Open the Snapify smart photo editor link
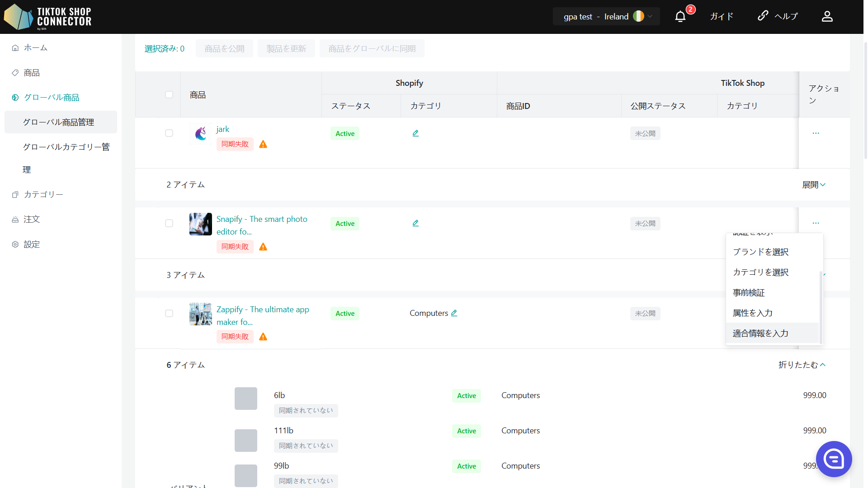Image resolution: width=868 pixels, height=488 pixels. pyautogui.click(x=262, y=225)
